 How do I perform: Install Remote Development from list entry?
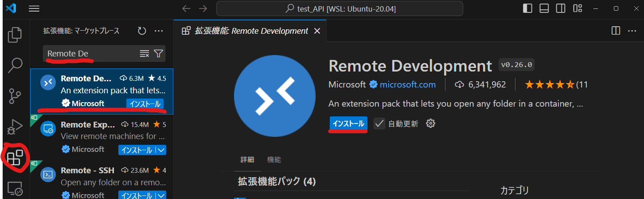click(145, 103)
